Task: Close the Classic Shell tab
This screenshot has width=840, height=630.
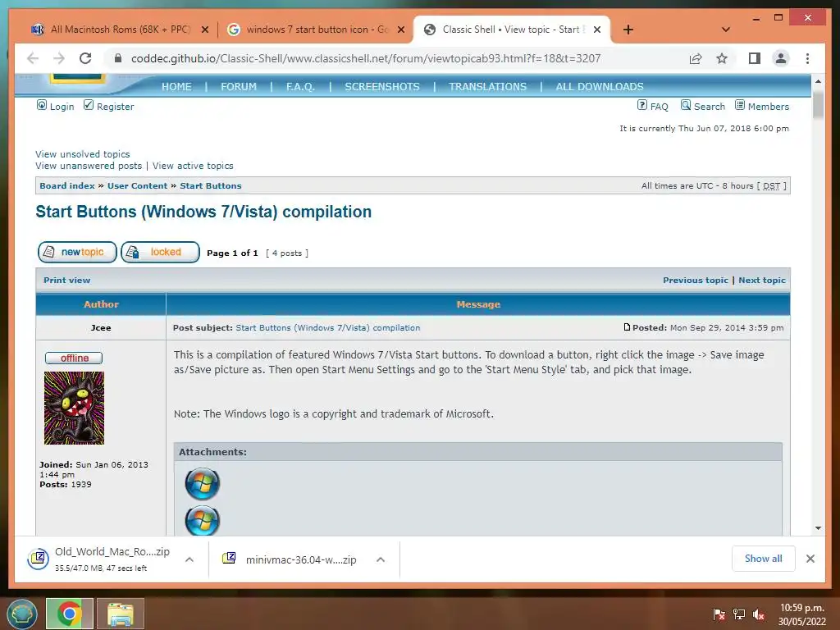Action: pos(597,30)
